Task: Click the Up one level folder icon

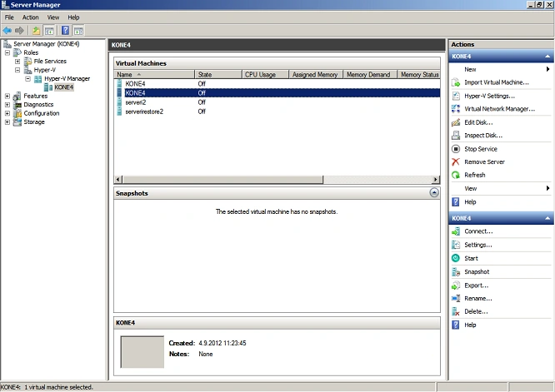Action: (36, 31)
